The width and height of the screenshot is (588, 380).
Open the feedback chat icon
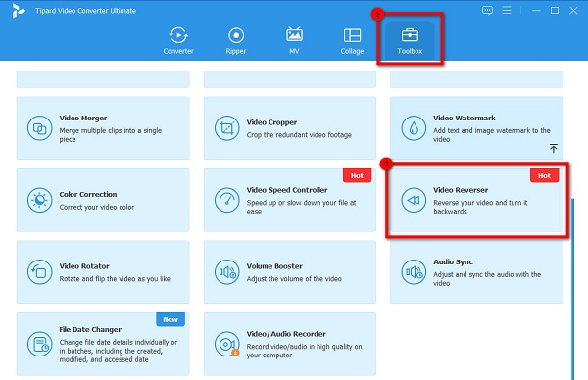coord(487,10)
